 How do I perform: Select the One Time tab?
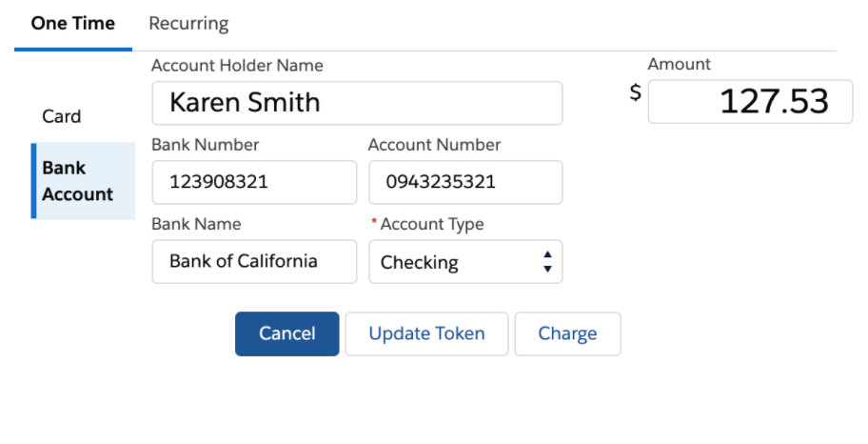(73, 24)
